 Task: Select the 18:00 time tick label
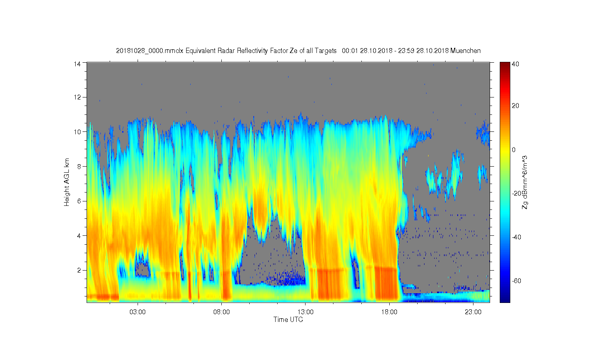pos(389,312)
